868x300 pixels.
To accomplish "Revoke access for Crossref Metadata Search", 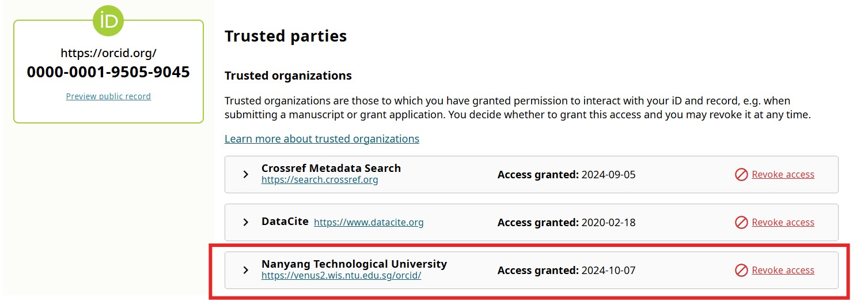I will coord(783,174).
